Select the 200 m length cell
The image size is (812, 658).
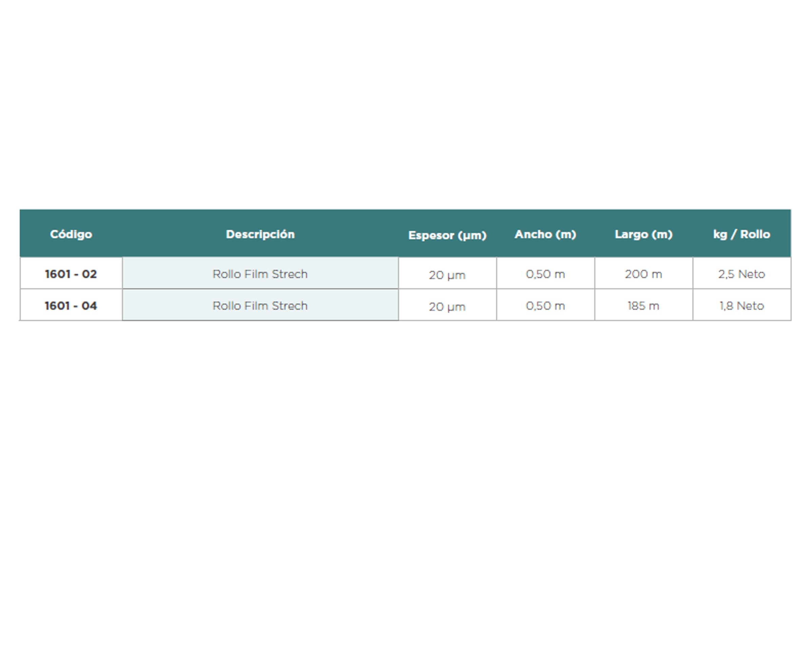[x=643, y=274]
